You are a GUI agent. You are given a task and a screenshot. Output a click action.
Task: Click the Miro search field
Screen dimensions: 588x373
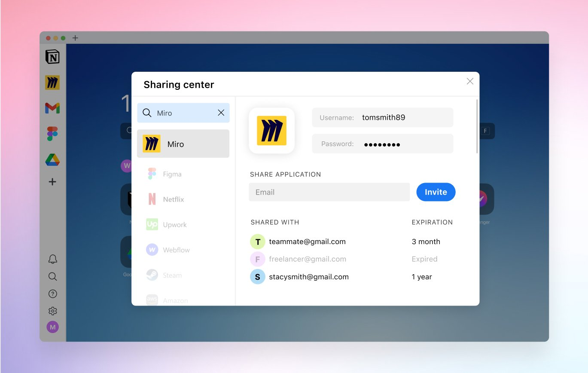point(183,113)
